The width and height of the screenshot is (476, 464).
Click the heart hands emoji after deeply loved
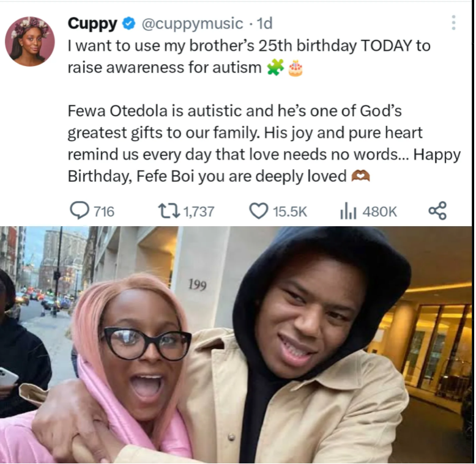pyautogui.click(x=360, y=175)
